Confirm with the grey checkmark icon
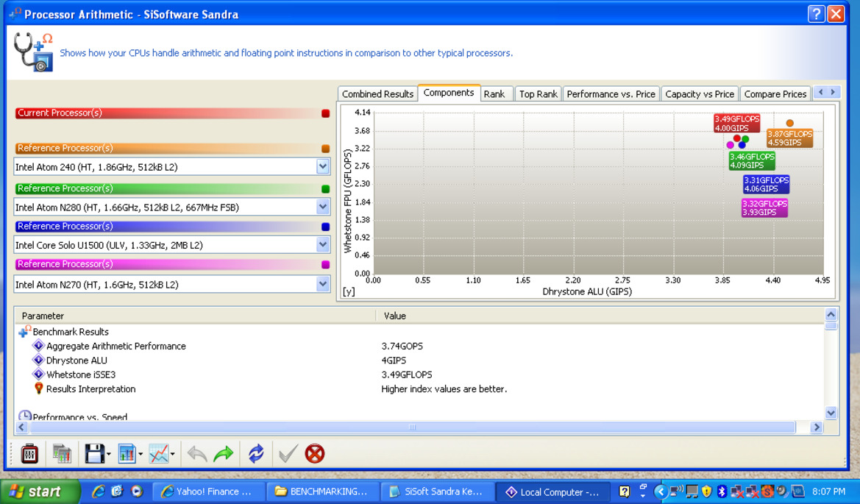 pos(288,453)
